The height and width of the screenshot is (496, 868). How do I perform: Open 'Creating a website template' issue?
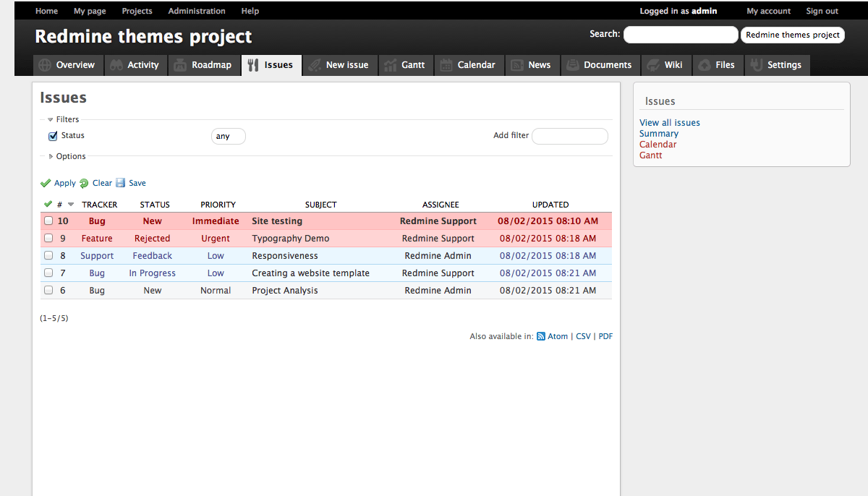click(x=311, y=273)
